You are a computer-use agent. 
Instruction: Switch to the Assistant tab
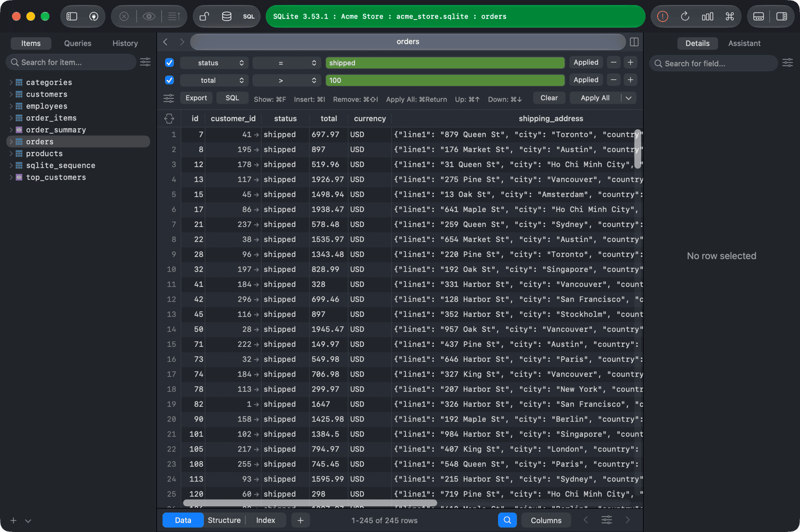(x=744, y=43)
